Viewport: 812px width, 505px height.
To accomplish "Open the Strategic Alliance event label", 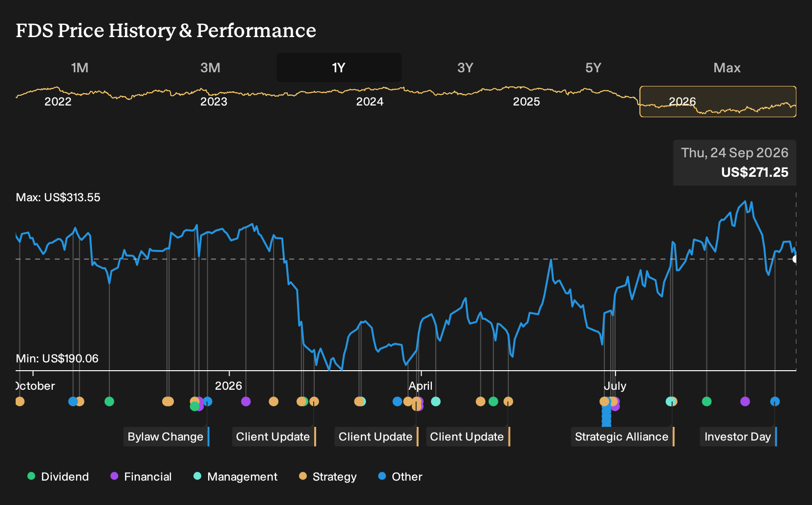I will pos(623,437).
